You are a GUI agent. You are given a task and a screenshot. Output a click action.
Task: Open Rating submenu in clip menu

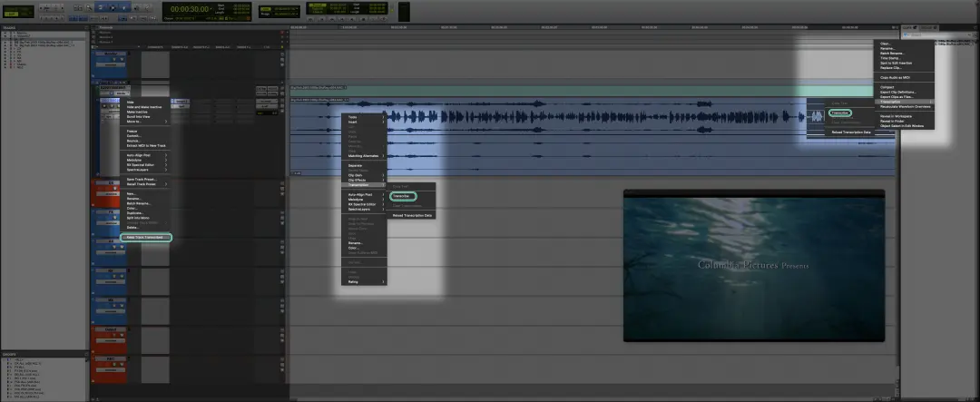coord(364,282)
